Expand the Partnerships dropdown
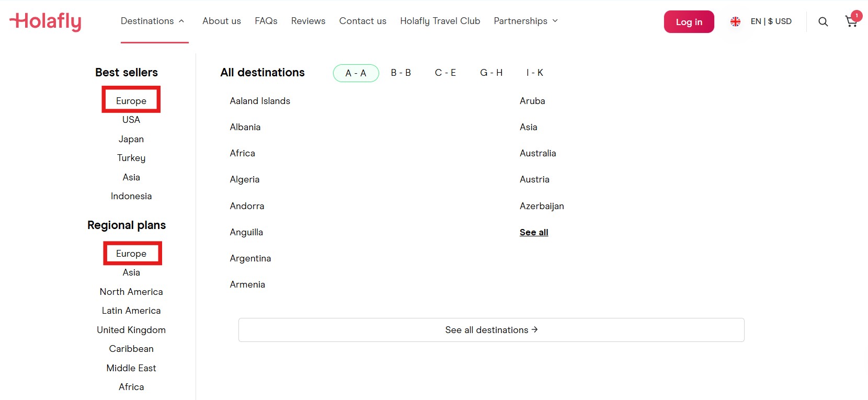 click(x=526, y=21)
